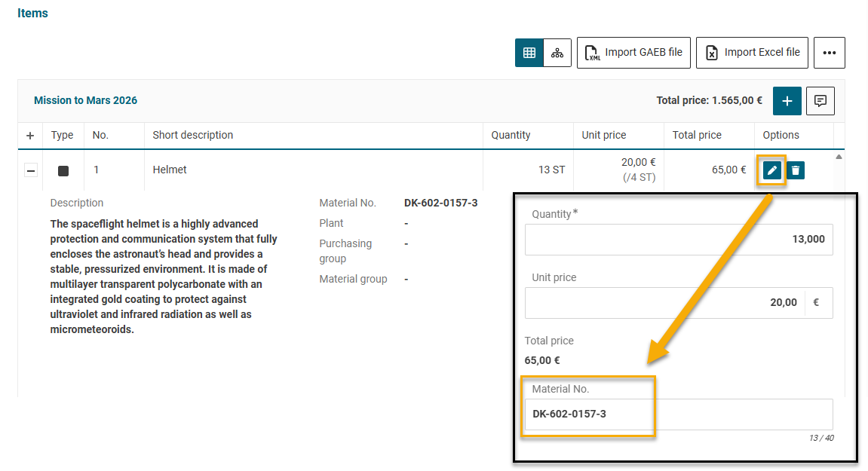The width and height of the screenshot is (868, 471).
Task: Click the Material No. input field
Action: pos(679,414)
